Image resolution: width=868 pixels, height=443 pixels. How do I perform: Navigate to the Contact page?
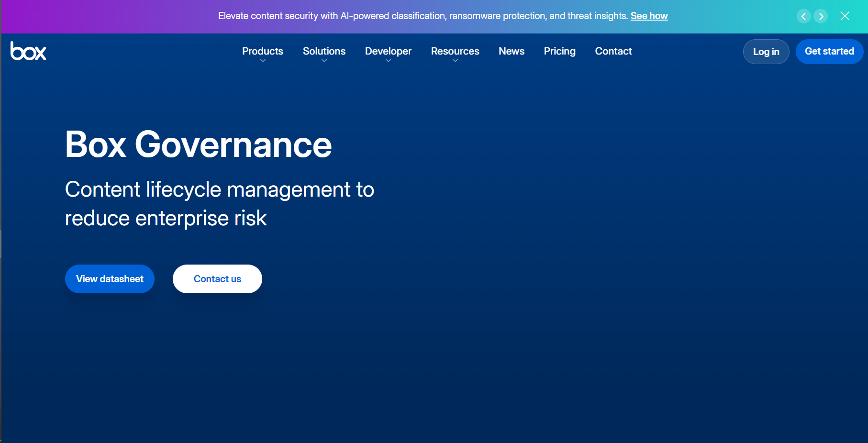tap(613, 51)
